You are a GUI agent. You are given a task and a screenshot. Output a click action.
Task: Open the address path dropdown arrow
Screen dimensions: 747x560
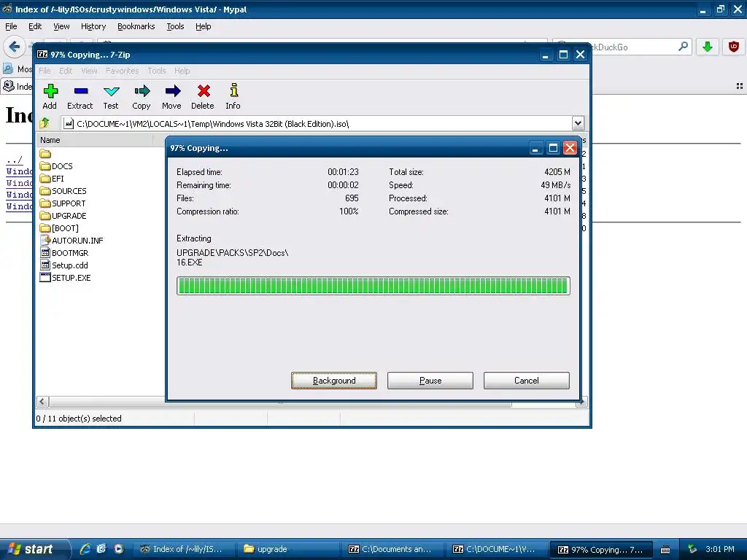tap(578, 123)
